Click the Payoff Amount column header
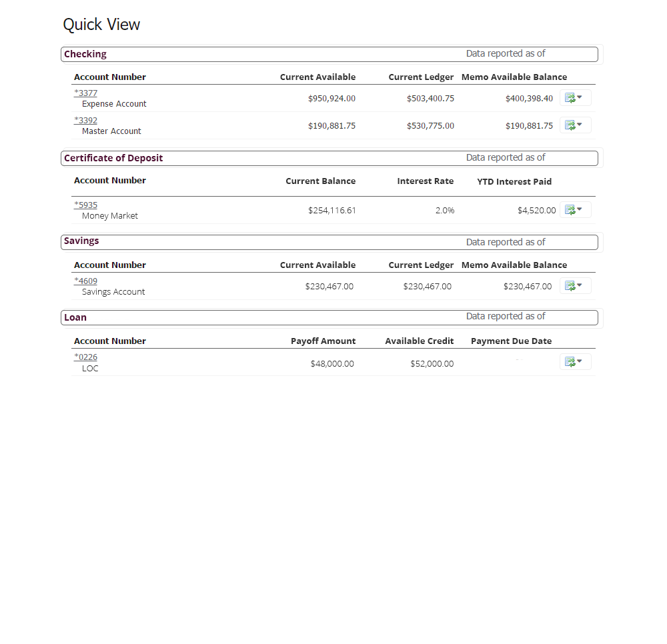Viewport: 667px width, 644px height. pos(323,341)
